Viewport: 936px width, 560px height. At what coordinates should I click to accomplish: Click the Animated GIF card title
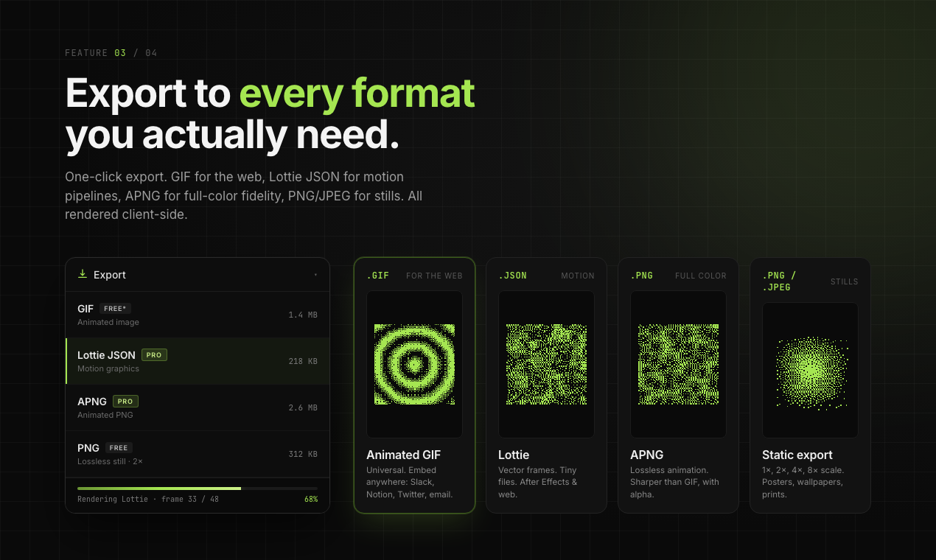coord(404,455)
